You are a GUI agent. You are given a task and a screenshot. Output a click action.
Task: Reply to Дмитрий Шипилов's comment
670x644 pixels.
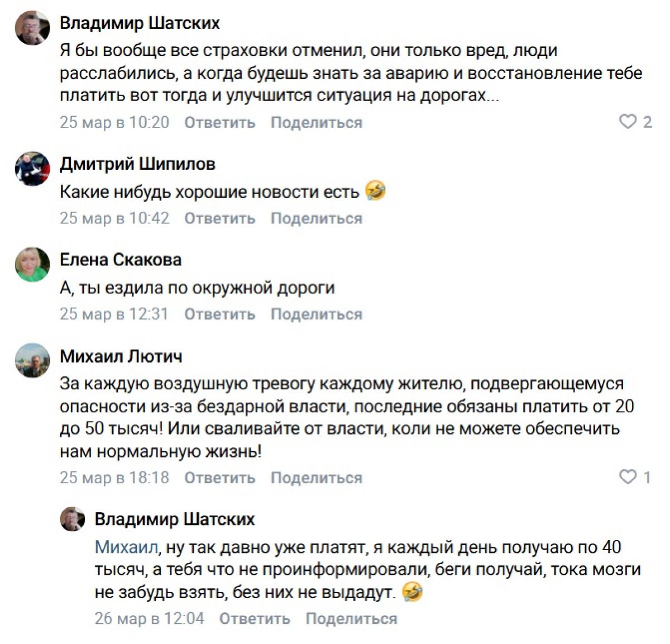219,218
